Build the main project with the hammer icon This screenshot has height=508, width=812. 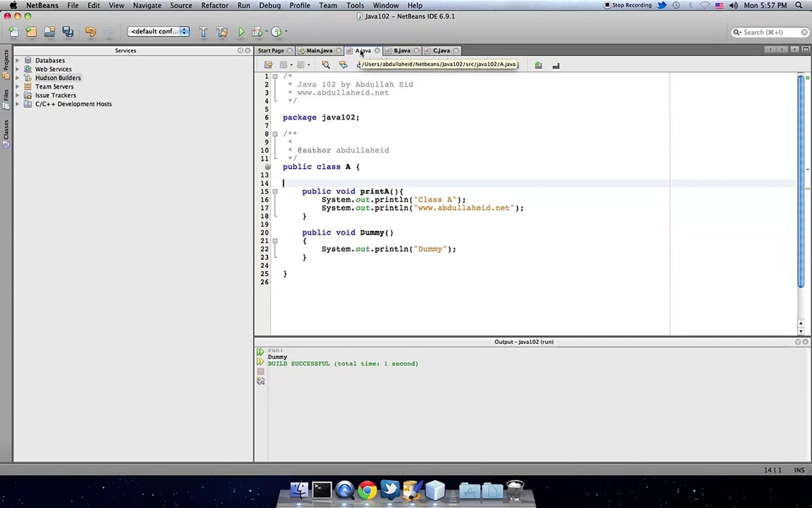point(203,32)
